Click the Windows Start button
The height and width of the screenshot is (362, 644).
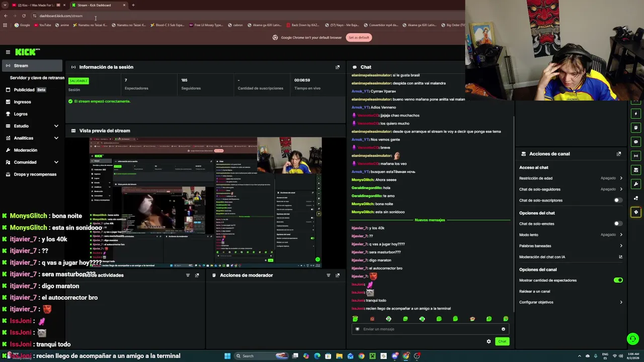(227, 356)
